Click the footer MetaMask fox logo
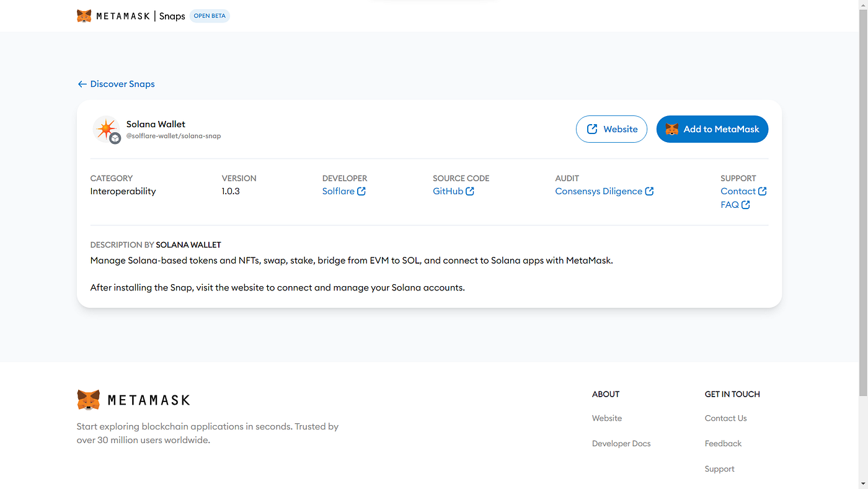 (89, 400)
